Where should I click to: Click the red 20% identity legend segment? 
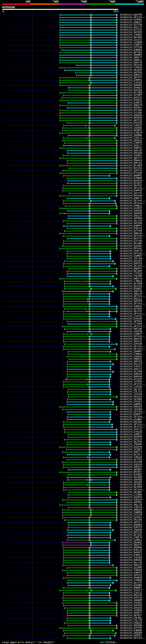click(x=16, y=4)
